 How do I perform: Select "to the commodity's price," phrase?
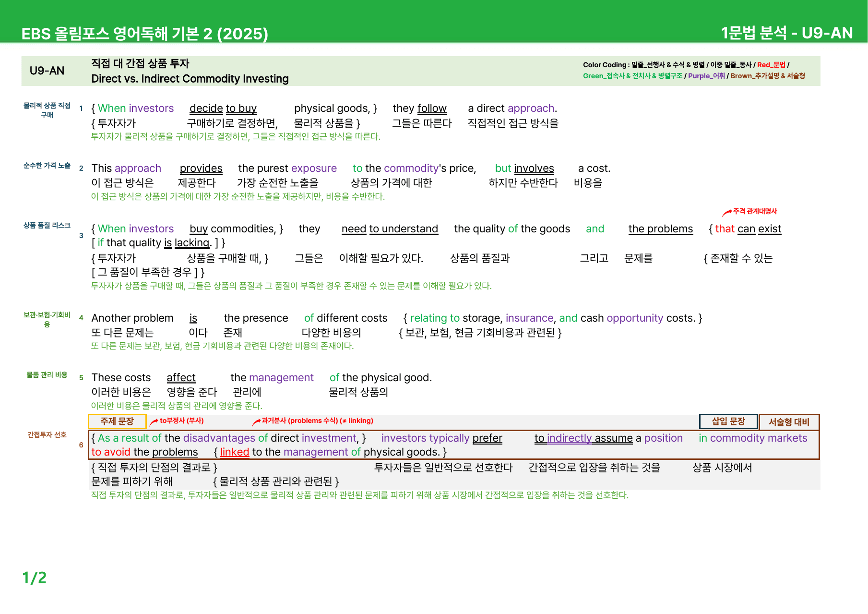tap(414, 169)
